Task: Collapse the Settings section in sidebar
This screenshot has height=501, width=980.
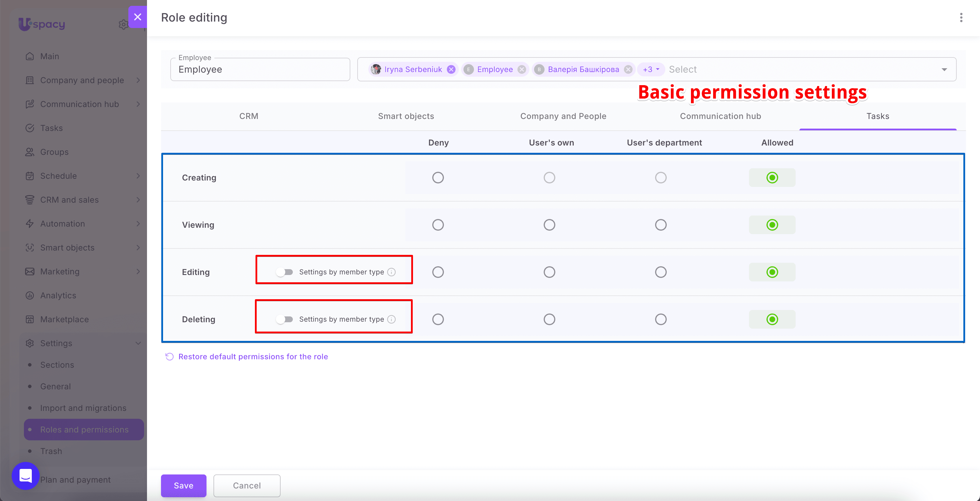Action: [138, 343]
